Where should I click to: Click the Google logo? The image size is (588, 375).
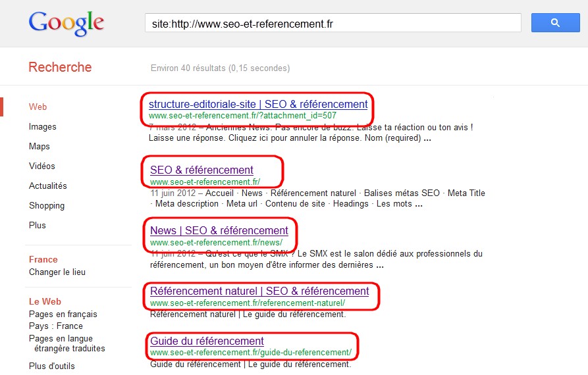point(67,23)
